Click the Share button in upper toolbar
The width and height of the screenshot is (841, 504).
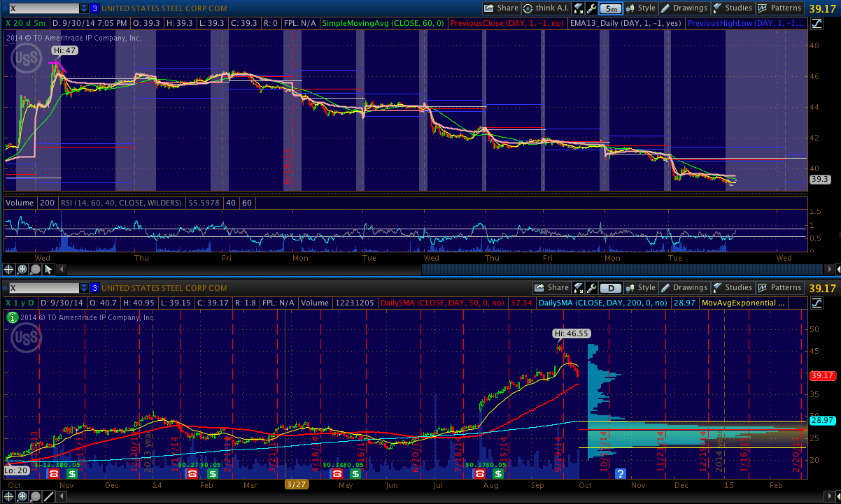pyautogui.click(x=502, y=8)
